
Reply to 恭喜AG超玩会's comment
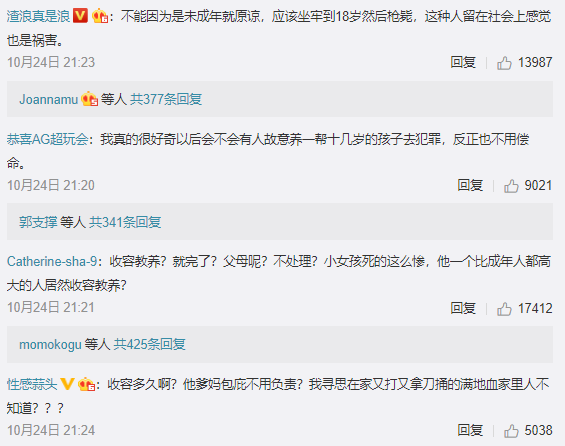470,185
